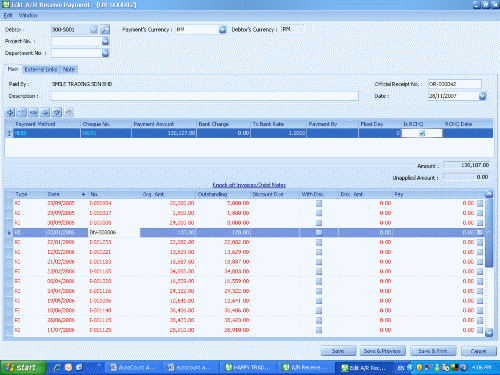Tick With Disc. for DN-000006
The width and height of the screenshot is (500, 375).
click(x=319, y=232)
